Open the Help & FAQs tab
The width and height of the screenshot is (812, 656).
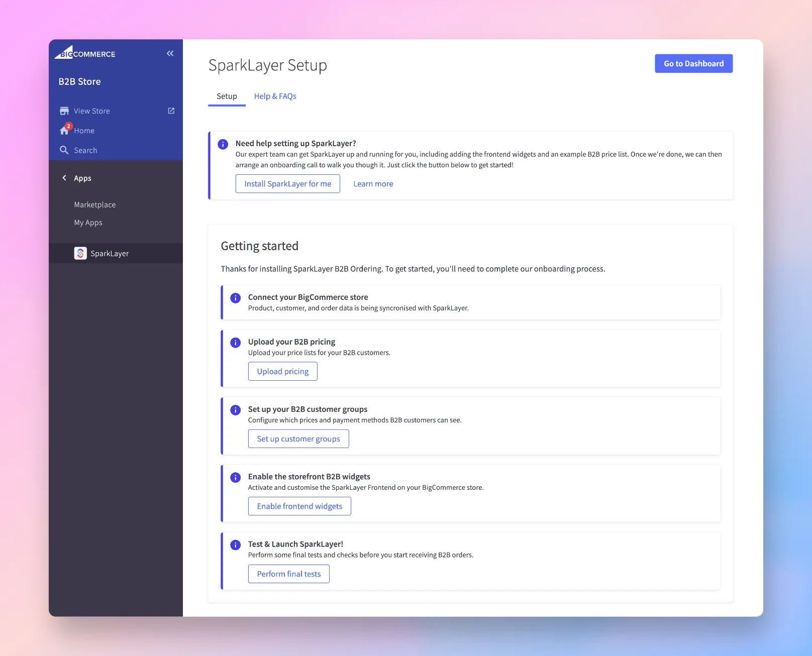(275, 96)
